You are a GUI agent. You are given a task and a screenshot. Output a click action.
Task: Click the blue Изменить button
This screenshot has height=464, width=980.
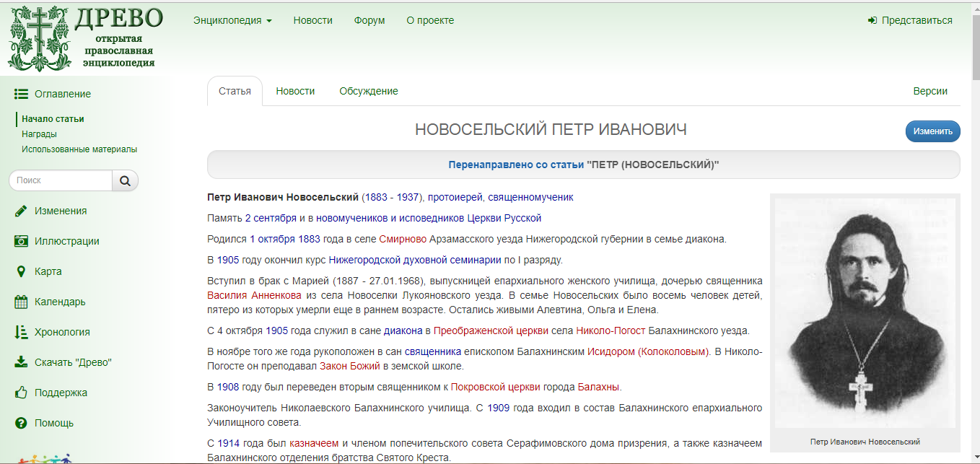tap(932, 131)
